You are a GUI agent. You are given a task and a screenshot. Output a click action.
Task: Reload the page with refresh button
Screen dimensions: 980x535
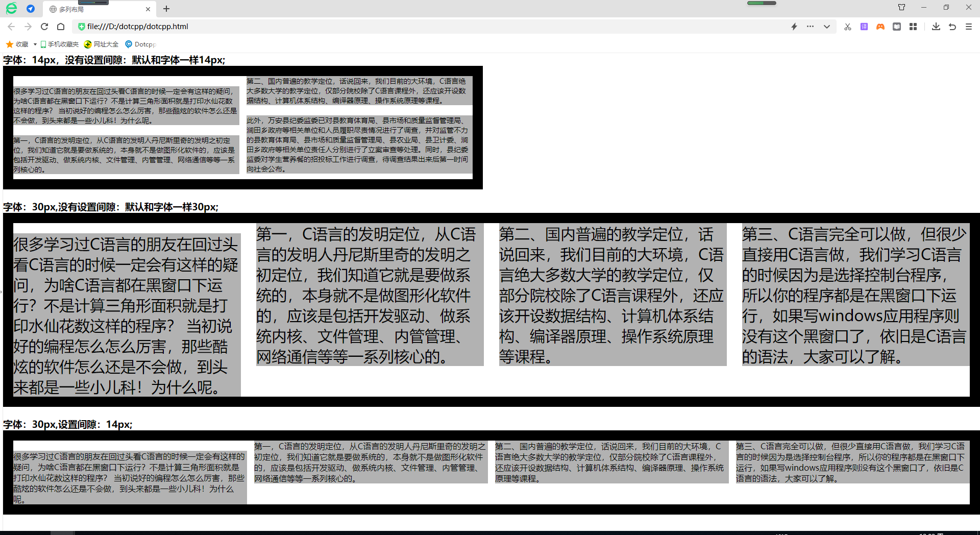tap(44, 27)
